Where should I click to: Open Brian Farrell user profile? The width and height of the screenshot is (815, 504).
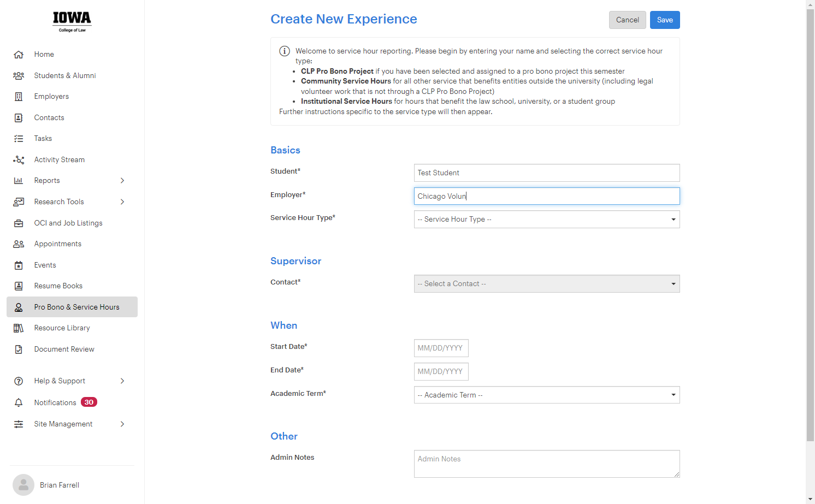pos(60,485)
